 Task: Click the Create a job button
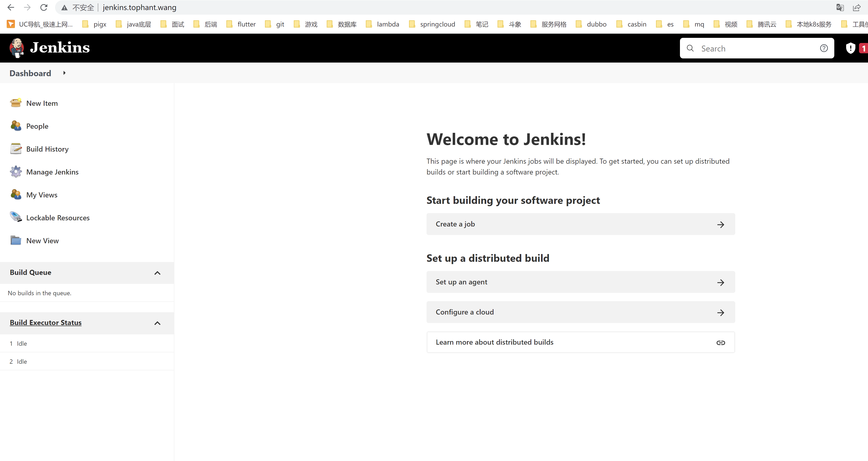tap(580, 224)
